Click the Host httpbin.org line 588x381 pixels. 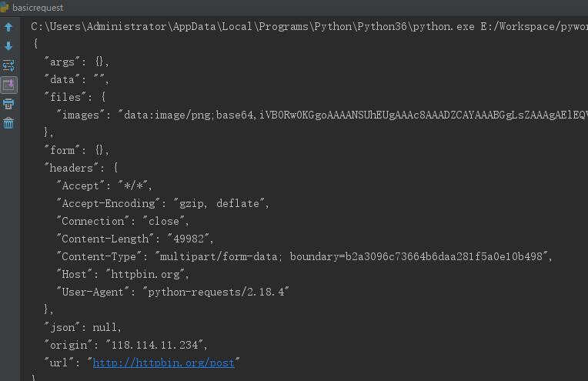click(122, 274)
